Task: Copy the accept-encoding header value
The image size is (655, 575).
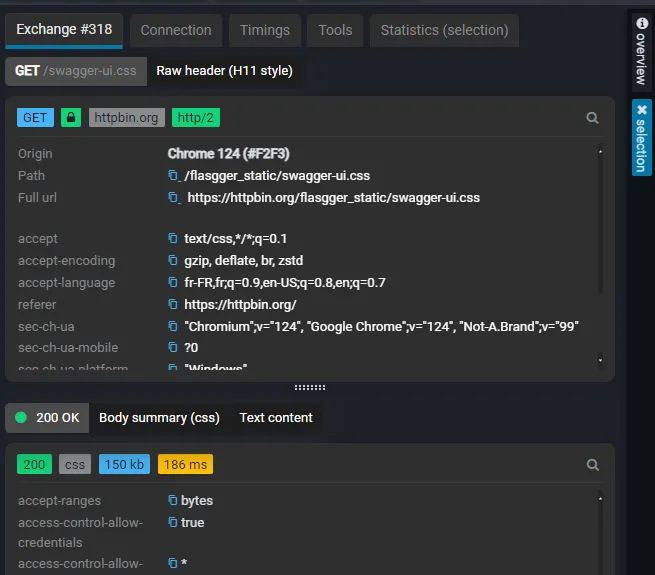Action: [x=173, y=260]
